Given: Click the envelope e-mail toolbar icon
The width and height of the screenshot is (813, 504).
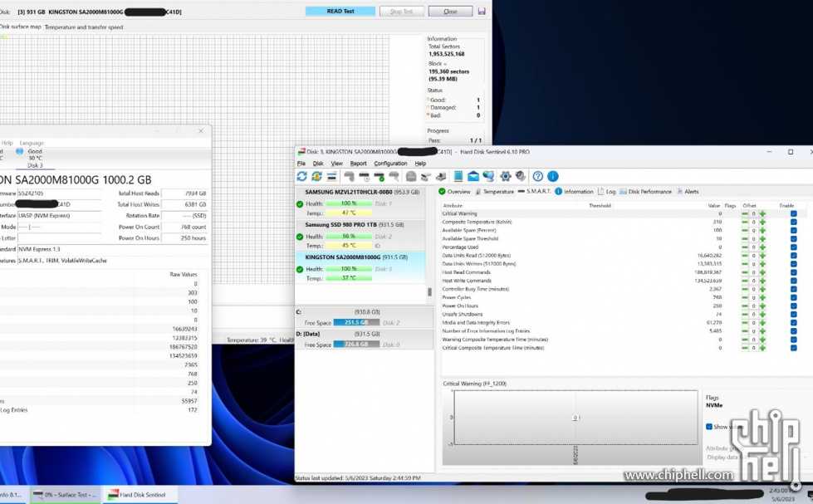Looking at the screenshot, I should click(473, 176).
